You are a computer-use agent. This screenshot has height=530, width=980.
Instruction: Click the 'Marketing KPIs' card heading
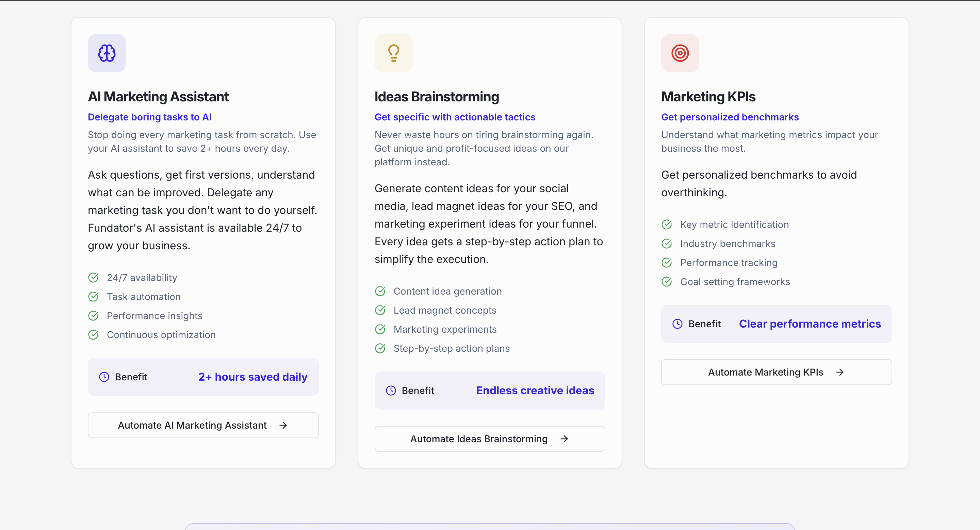(x=708, y=97)
